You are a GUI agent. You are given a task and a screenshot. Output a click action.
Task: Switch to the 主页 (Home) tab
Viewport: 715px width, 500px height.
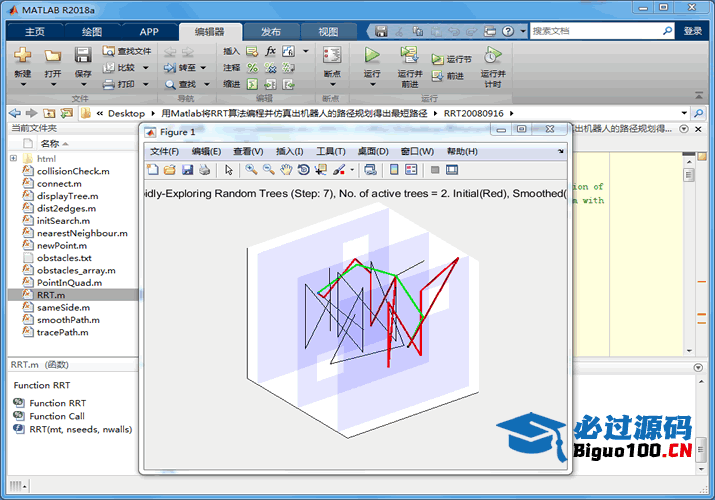[35, 31]
